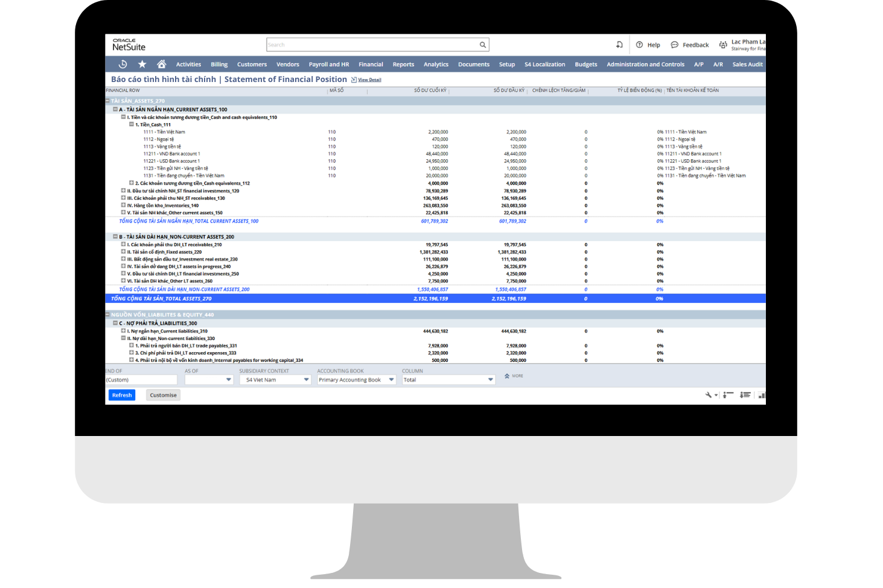
Task: Expand II. Tài sản cố định_Fixed assets_220
Action: [x=123, y=251]
